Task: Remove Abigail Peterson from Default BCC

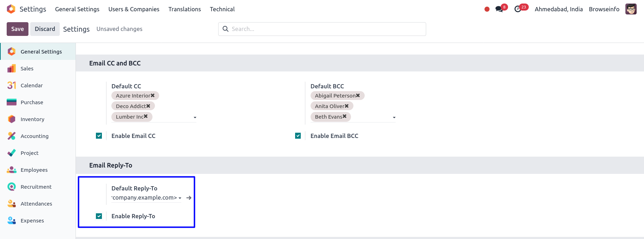Action: pyautogui.click(x=358, y=95)
